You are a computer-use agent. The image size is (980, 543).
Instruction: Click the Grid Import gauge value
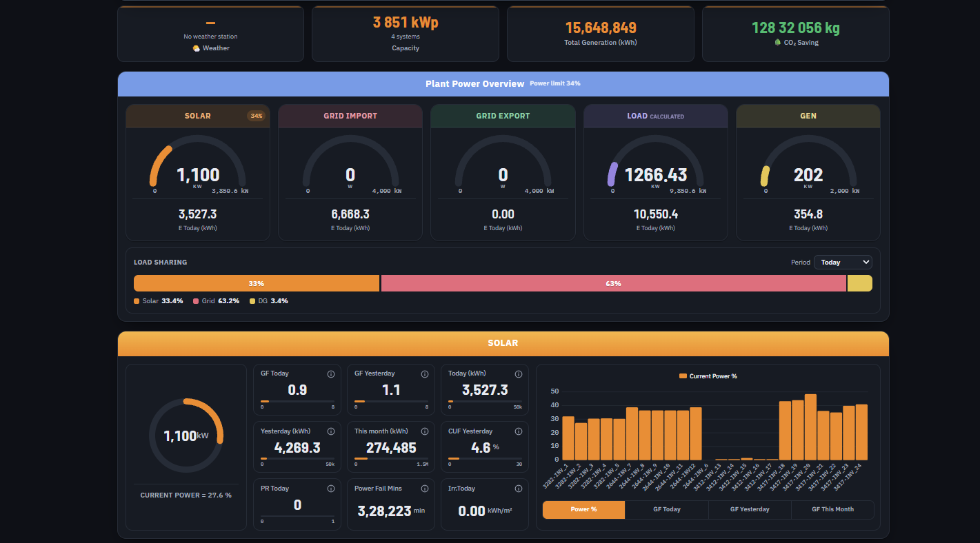tap(350, 174)
